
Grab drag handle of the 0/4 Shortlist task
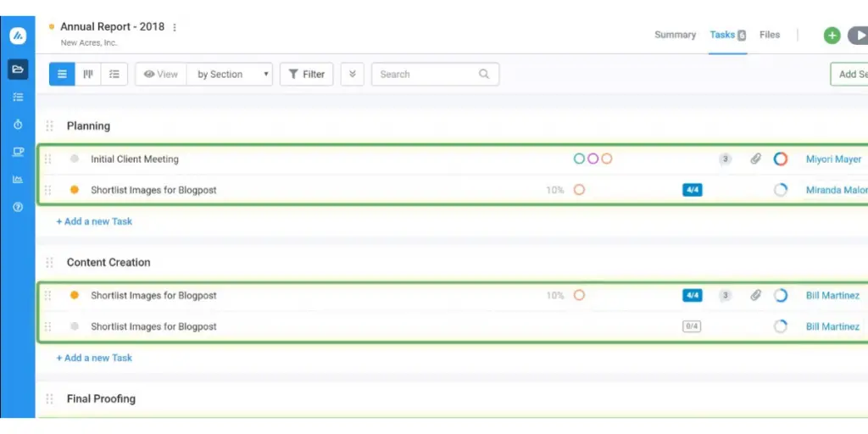coord(47,326)
